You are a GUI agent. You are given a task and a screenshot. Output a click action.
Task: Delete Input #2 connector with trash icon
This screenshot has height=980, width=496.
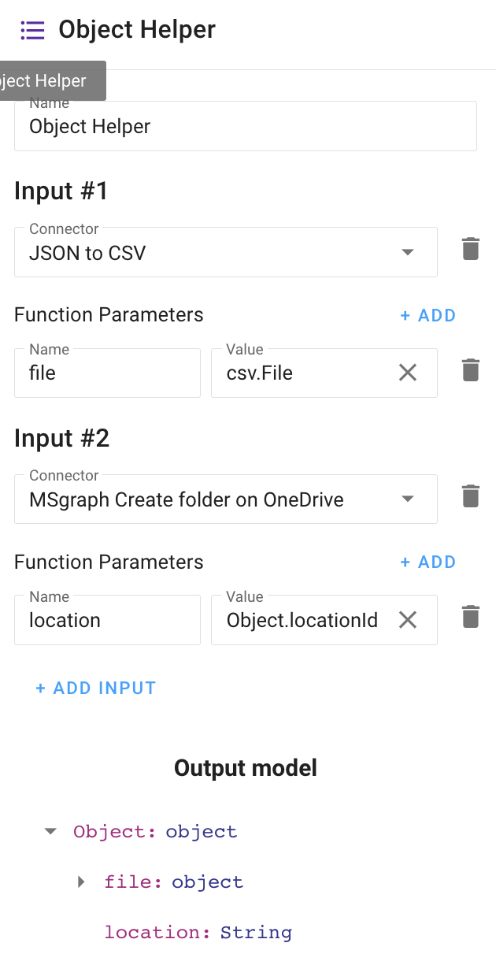(470, 496)
